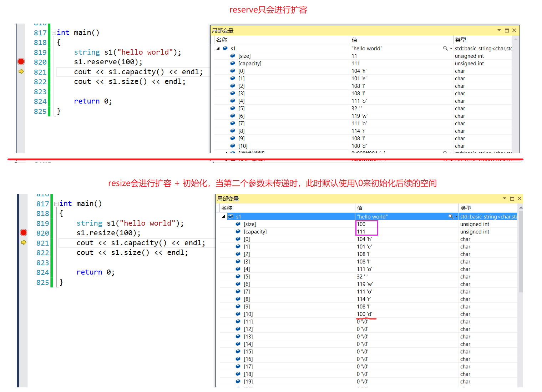
Task: Click "hello world" value in upper s1 row
Action: 367,49
